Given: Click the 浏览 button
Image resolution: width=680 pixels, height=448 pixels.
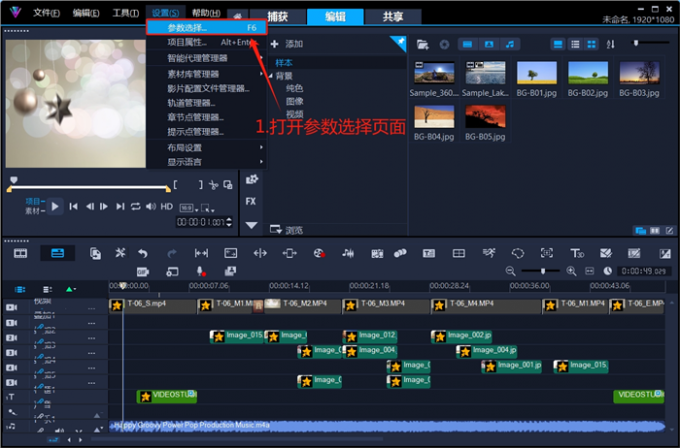Looking at the screenshot, I should click(x=287, y=230).
